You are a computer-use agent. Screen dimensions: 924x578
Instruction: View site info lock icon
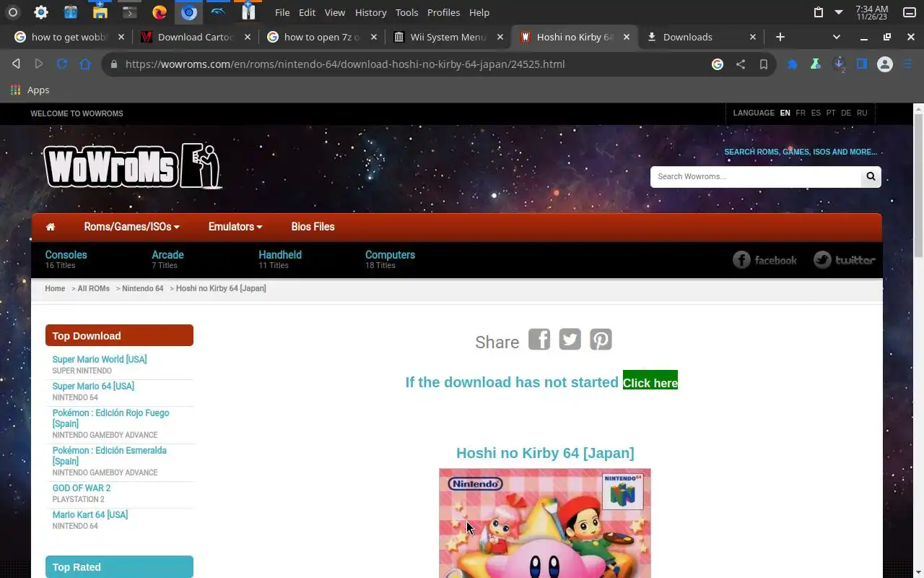coord(113,64)
